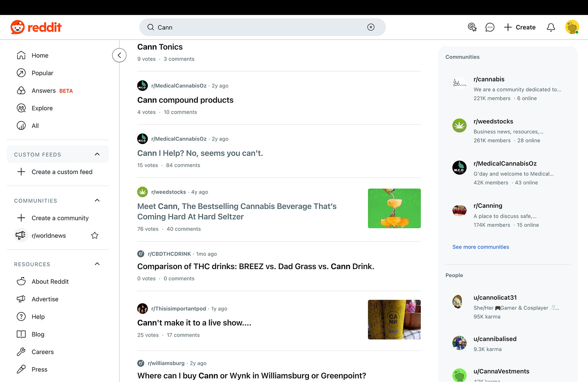Click r/williamsburg subreddit icon

(141, 363)
